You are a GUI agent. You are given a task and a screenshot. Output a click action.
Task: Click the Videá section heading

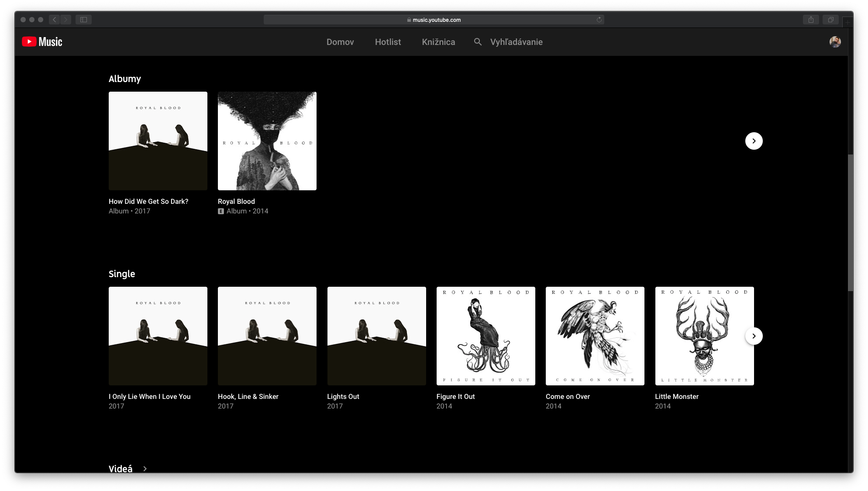121,468
